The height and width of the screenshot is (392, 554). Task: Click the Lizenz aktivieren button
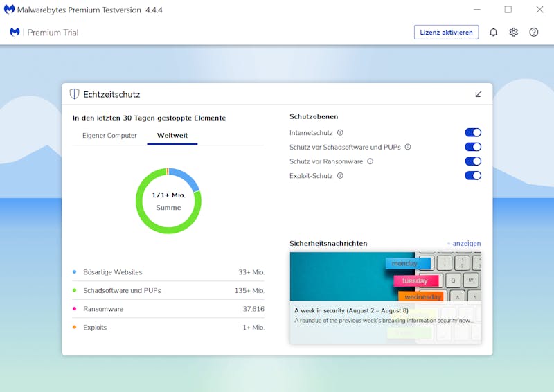tap(446, 32)
